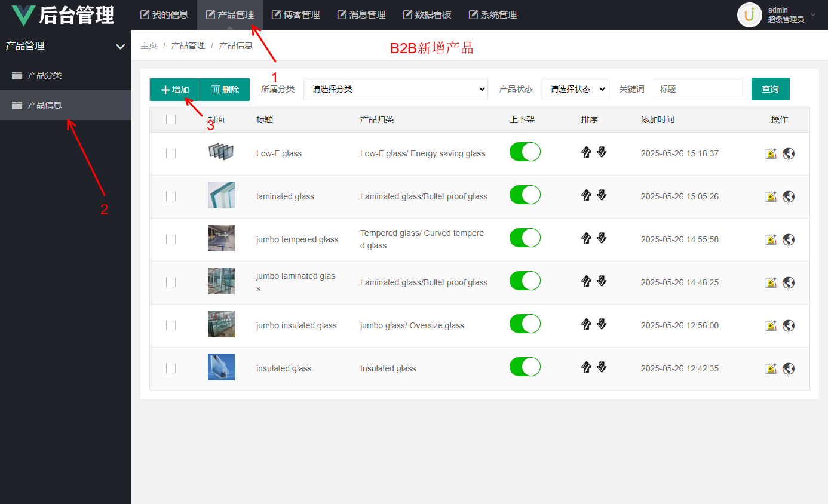This screenshot has height=504, width=828.
Task: Focus the 标题 keyword input field
Action: pos(698,89)
